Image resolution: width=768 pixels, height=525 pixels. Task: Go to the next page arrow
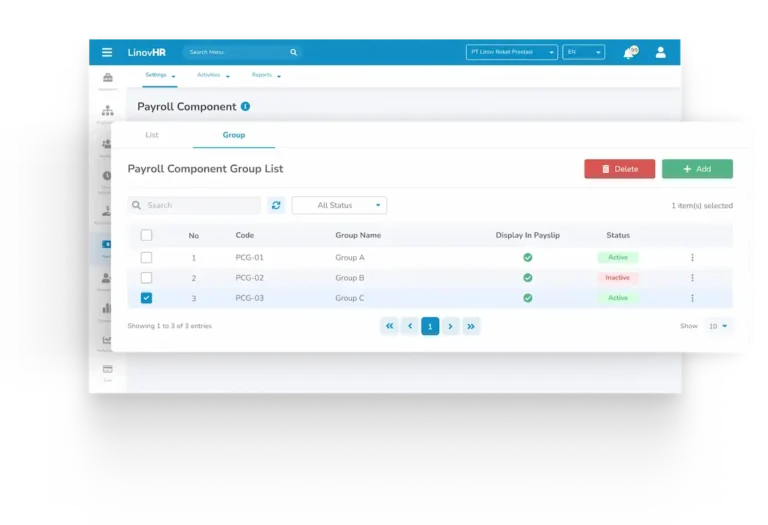[450, 326]
